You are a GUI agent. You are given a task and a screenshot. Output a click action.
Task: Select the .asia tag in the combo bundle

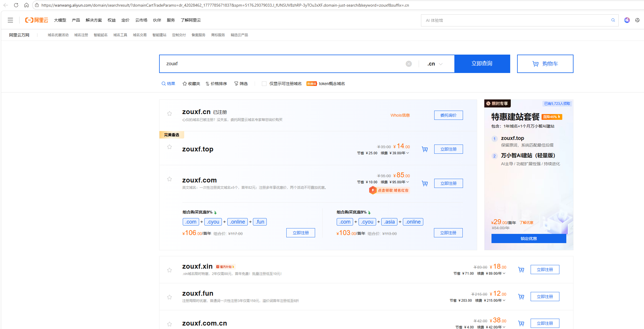tap(389, 222)
